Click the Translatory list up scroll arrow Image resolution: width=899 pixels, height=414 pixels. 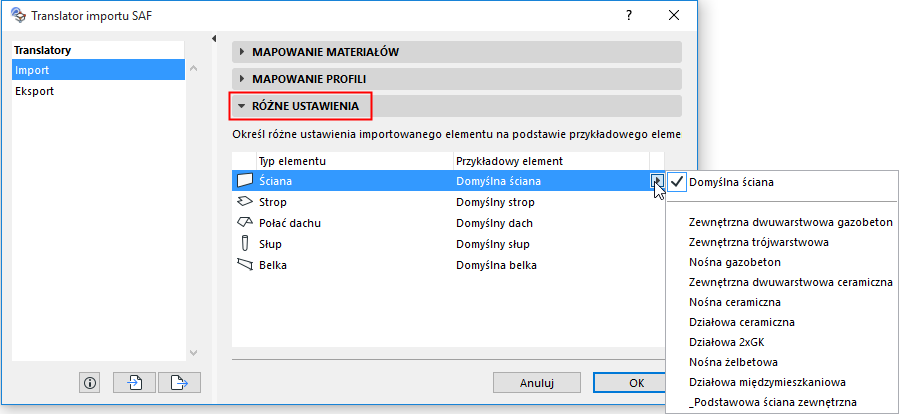point(193,69)
